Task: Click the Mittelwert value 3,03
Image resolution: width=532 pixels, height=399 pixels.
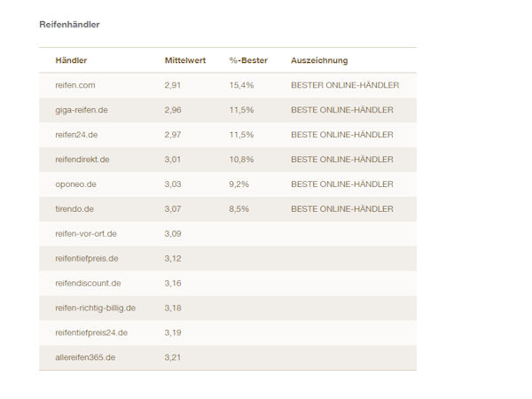Action: click(x=173, y=184)
